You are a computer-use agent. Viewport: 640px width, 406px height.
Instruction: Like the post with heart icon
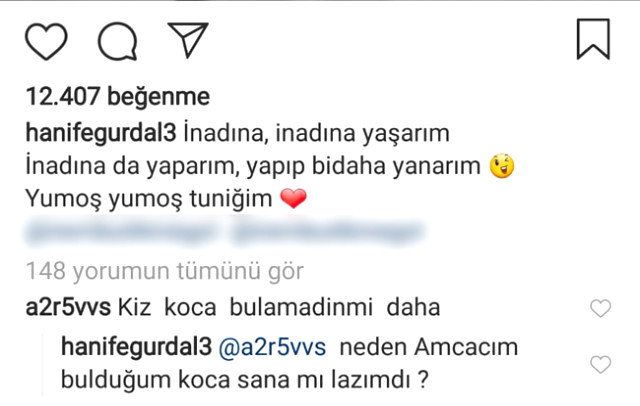[46, 41]
